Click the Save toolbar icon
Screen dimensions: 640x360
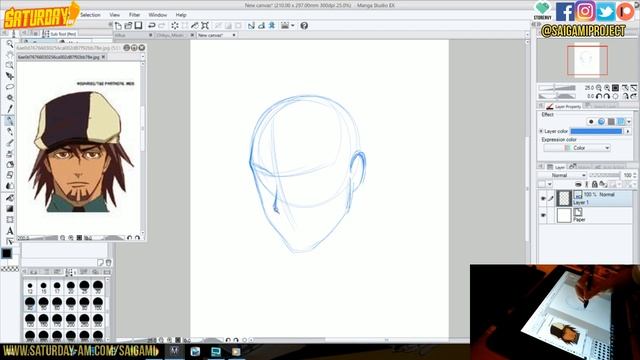pos(138,26)
